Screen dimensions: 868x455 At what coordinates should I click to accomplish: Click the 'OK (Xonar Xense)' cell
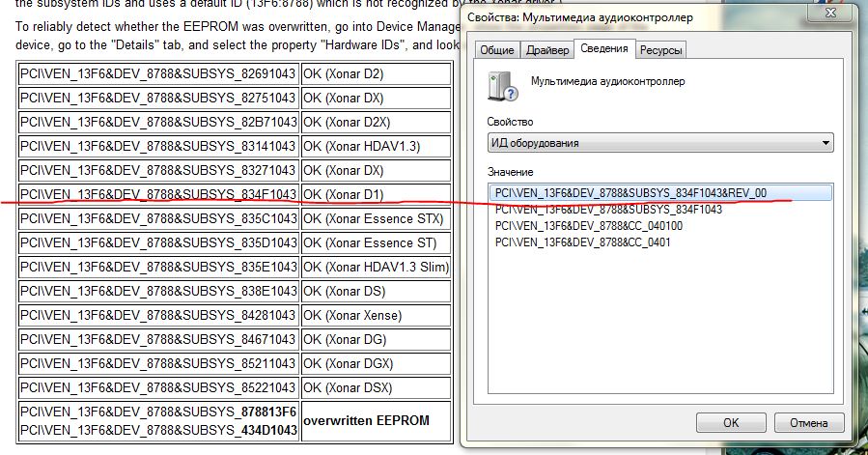(376, 315)
